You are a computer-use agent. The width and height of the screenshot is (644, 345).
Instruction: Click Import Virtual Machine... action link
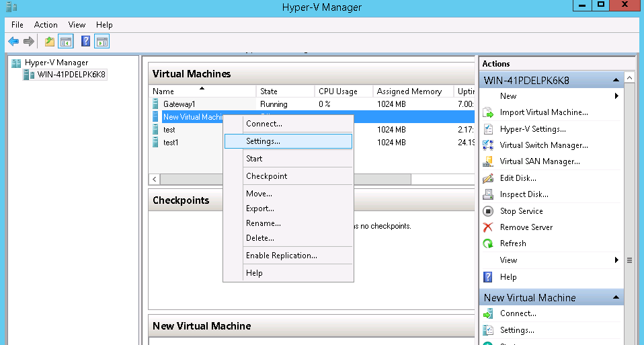tap(544, 112)
